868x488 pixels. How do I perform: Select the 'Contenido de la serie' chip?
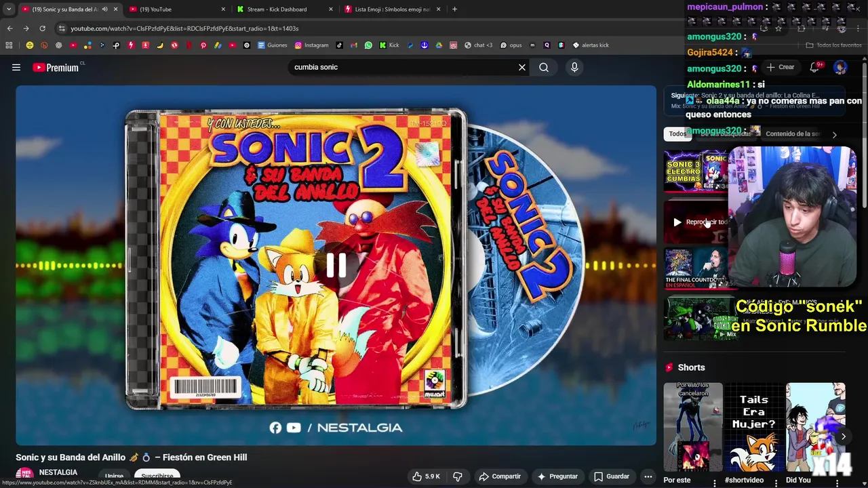pos(793,134)
